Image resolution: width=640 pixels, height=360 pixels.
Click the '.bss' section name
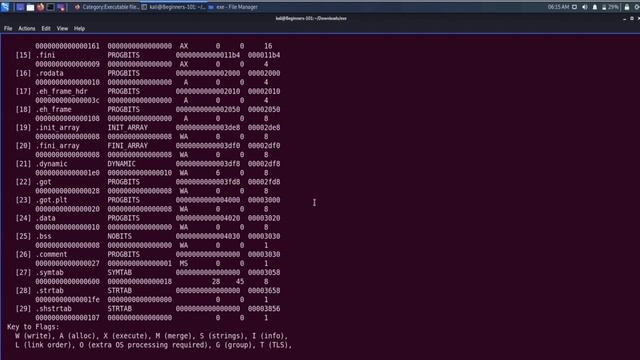click(43, 236)
